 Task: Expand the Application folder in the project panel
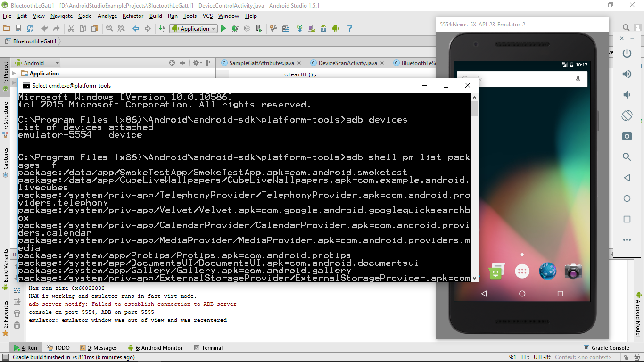pos(14,73)
